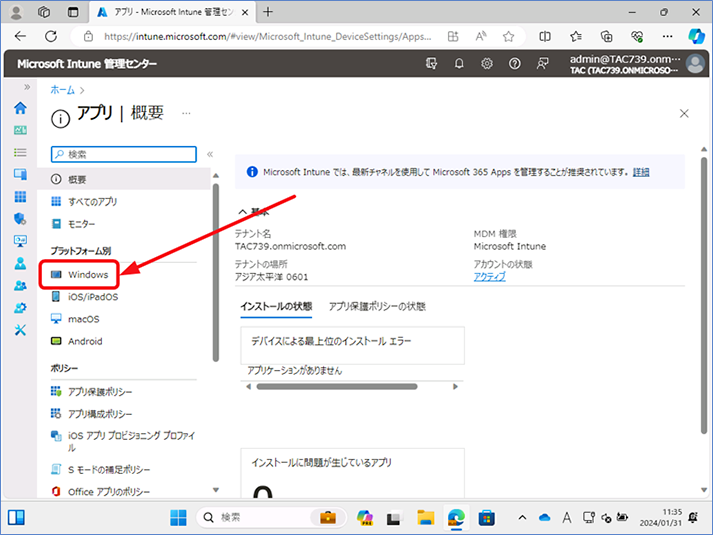Screen dimensions: 713x535
Task: Open Dashboard icon in left rail
Action: pyautogui.click(x=20, y=130)
